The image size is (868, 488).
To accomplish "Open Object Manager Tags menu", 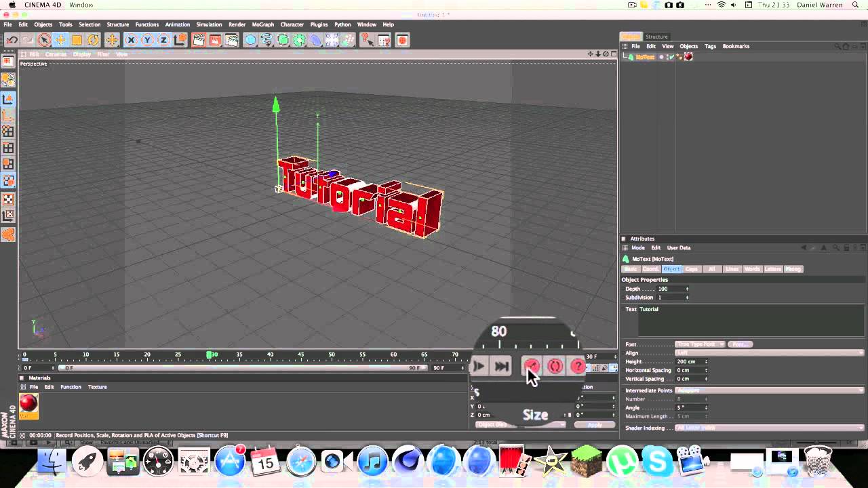I will pyautogui.click(x=710, y=46).
